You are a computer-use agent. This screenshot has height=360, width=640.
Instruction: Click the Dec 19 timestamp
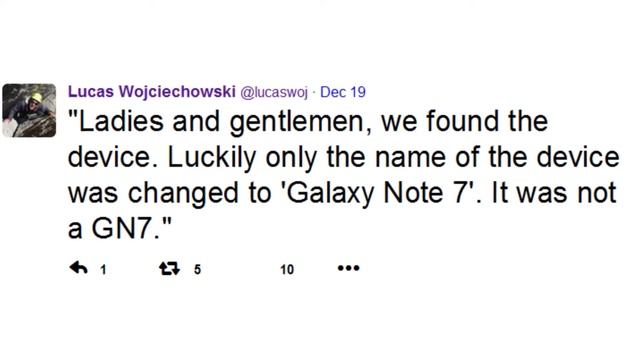343,92
